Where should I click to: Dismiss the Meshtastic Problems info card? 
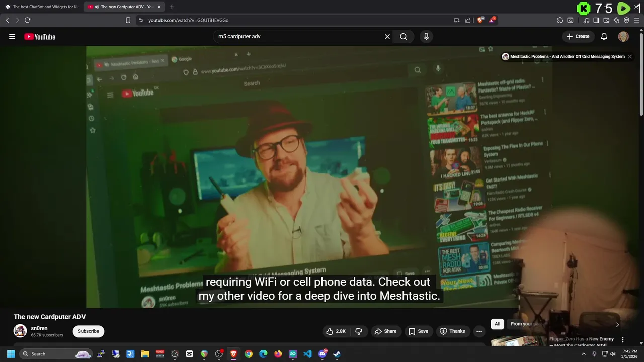629,56
